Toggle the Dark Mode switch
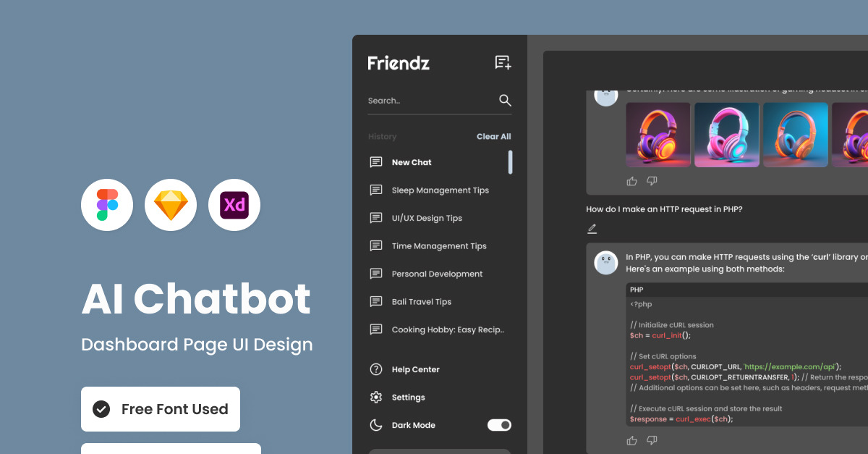Screen dimensions: 868x454 pyautogui.click(x=499, y=425)
